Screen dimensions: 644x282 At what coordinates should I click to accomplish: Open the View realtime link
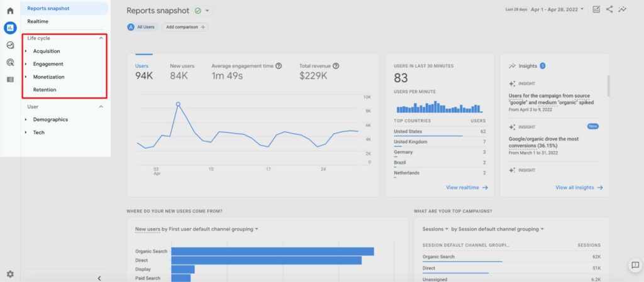[467, 187]
